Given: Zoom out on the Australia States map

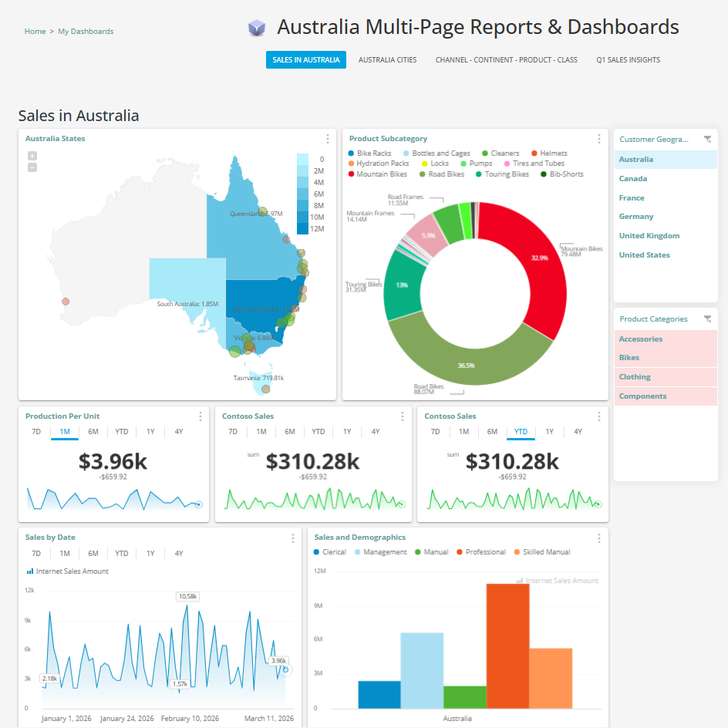Looking at the screenshot, I should (x=32, y=167).
